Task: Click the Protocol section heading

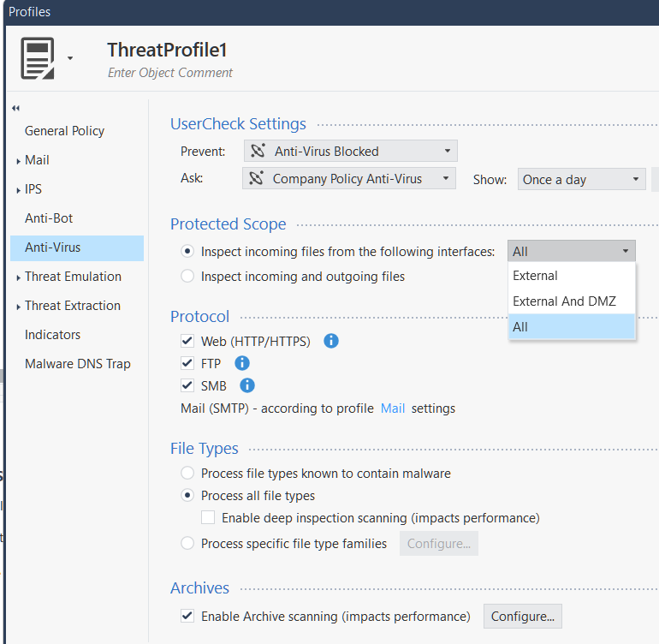Action: pyautogui.click(x=199, y=317)
